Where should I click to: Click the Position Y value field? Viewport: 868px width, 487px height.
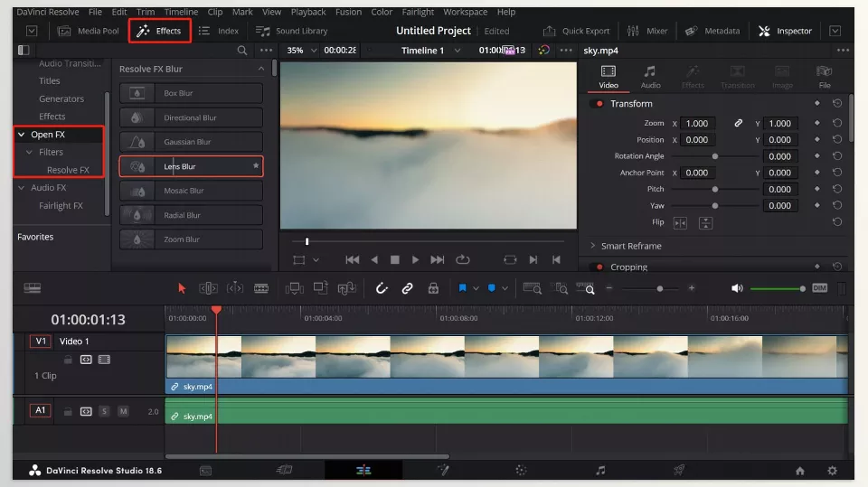click(x=780, y=140)
